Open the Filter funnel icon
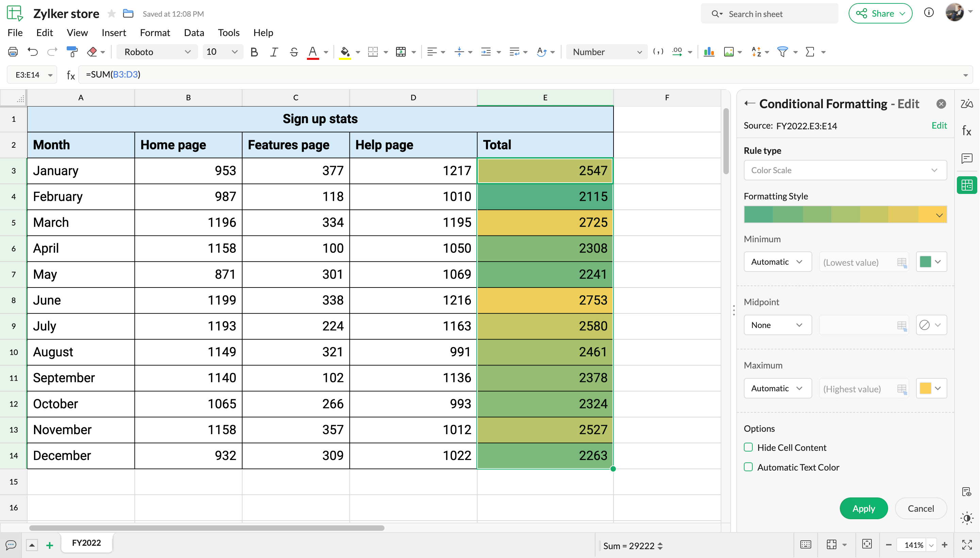Viewport: 980px width, 558px height. tap(782, 52)
